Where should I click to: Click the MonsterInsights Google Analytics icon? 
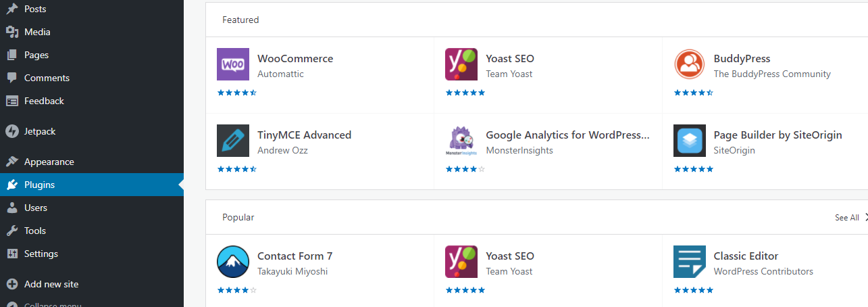tap(461, 141)
